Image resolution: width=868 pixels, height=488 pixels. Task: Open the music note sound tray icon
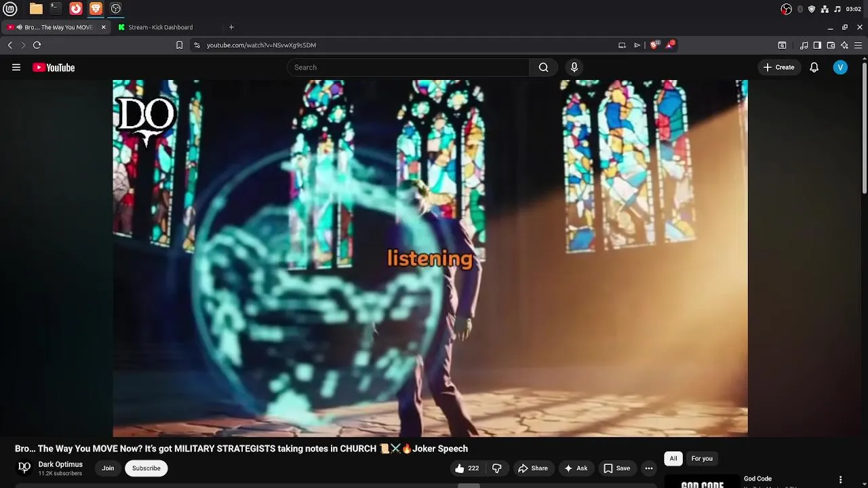click(837, 9)
